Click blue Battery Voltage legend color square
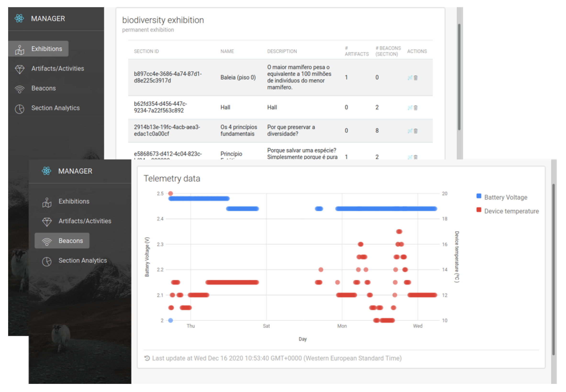 478,196
